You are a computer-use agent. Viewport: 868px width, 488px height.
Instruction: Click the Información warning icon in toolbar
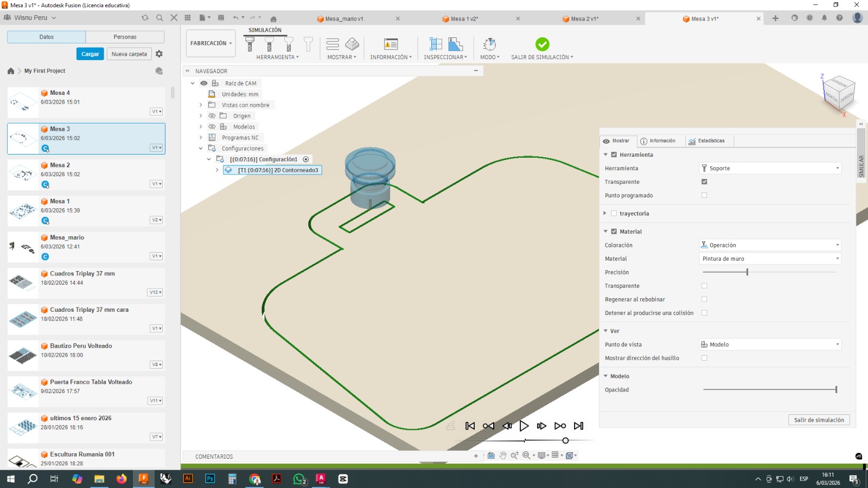tap(390, 43)
